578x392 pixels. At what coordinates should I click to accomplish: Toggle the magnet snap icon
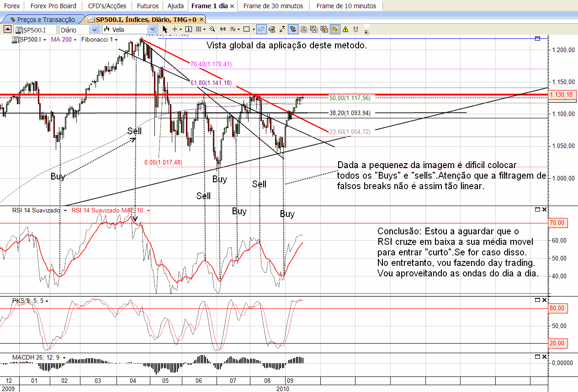pyautogui.click(x=355, y=29)
